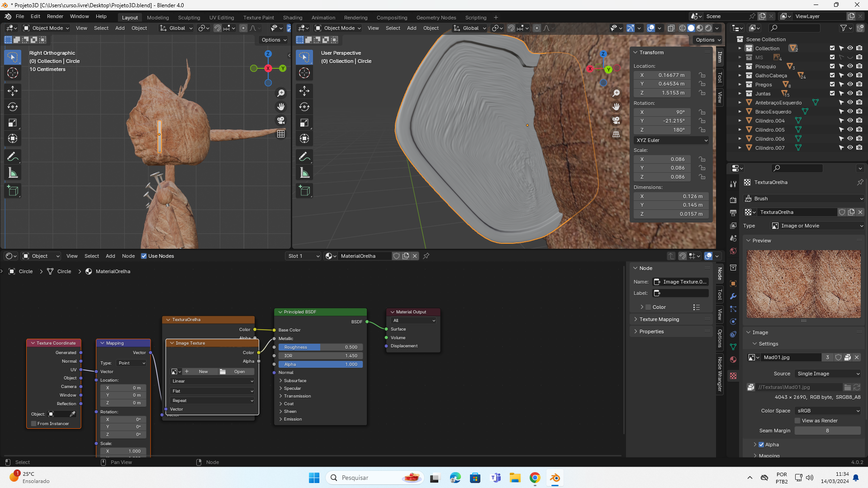Toggle the Use Nodes checkbox

coord(144,256)
